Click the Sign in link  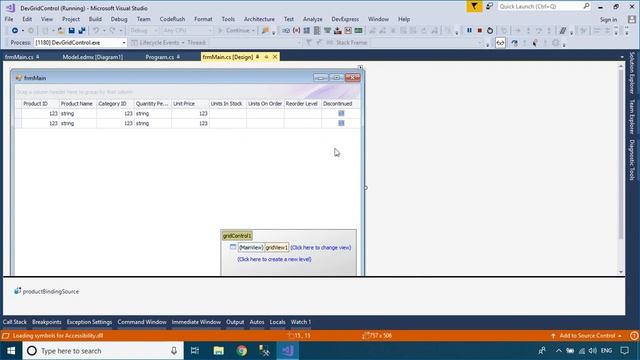point(608,19)
